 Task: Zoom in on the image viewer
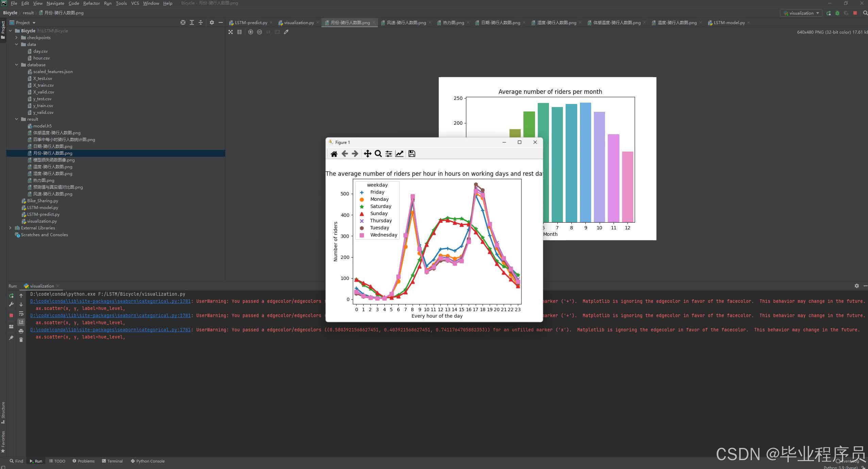pos(251,32)
